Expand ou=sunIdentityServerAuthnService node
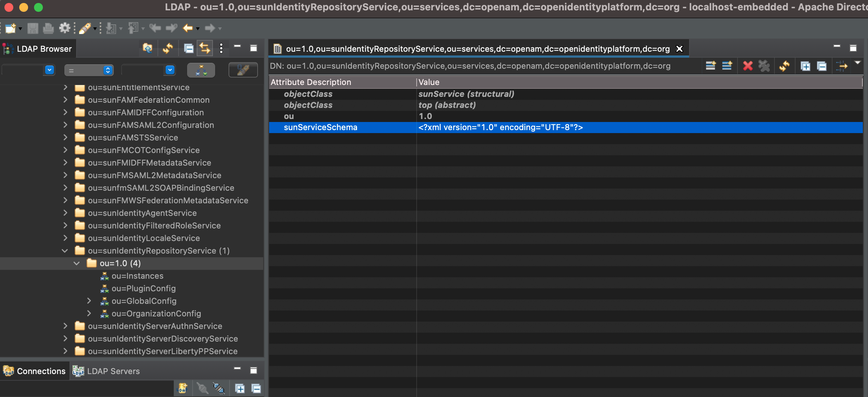Image resolution: width=868 pixels, height=397 pixels. [65, 326]
